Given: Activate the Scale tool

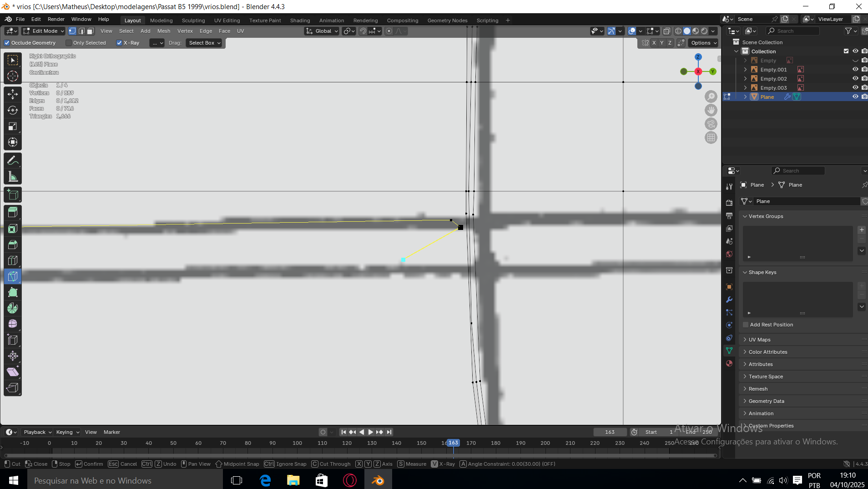Looking at the screenshot, I should (x=13, y=126).
